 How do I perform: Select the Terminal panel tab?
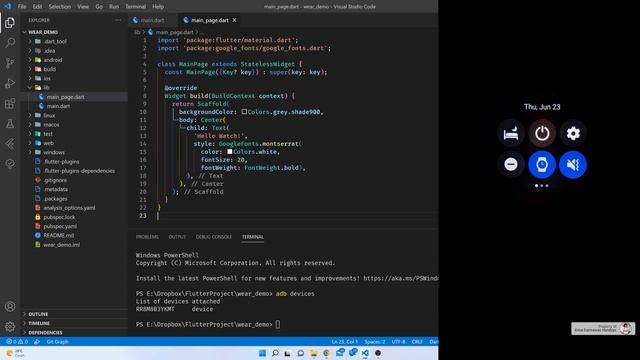tap(253, 237)
